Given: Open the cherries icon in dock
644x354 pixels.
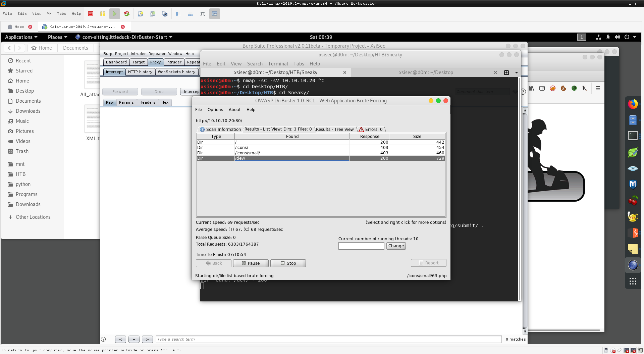Looking at the screenshot, I should click(x=633, y=200).
